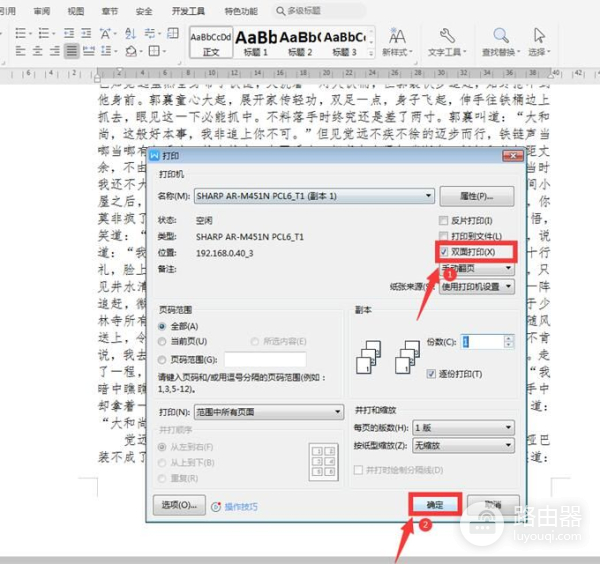600x564 pixels.
Task: Expand the styles gallery more arrow
Action: [371, 53]
